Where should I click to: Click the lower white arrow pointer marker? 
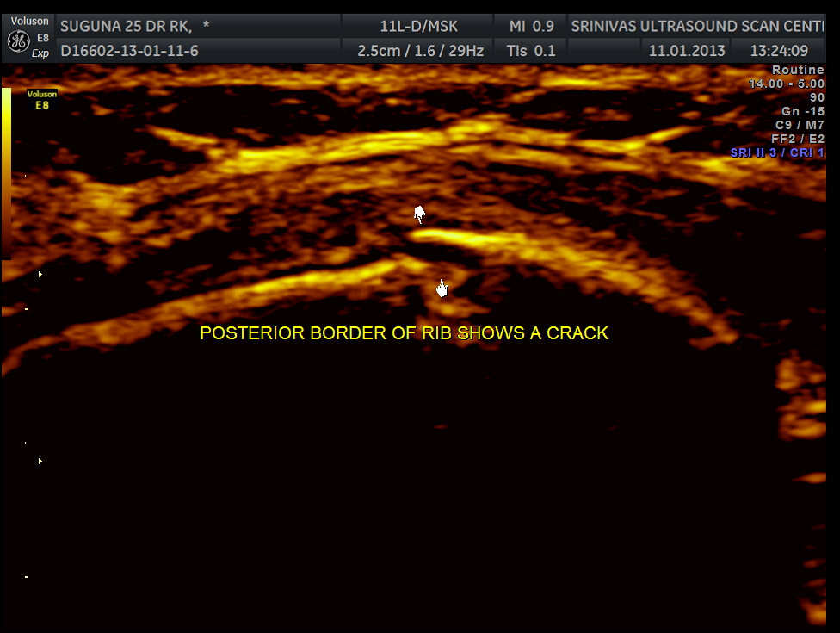(442, 289)
